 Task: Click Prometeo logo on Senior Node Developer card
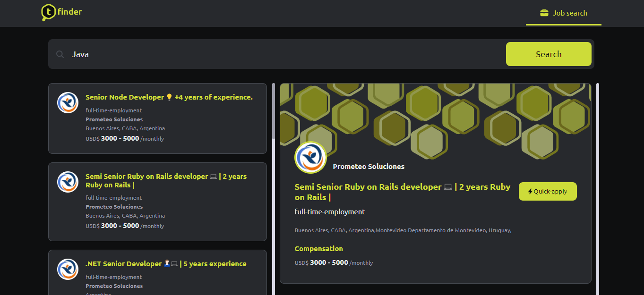(68, 102)
